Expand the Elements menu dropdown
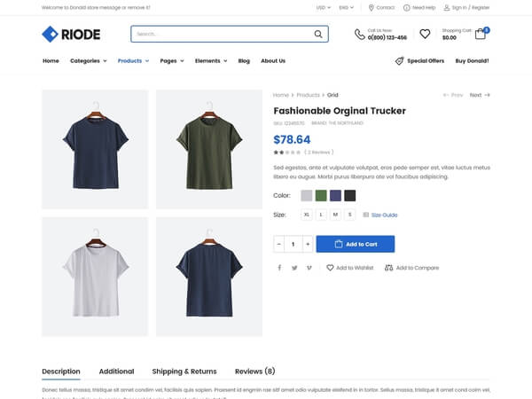 [211, 60]
